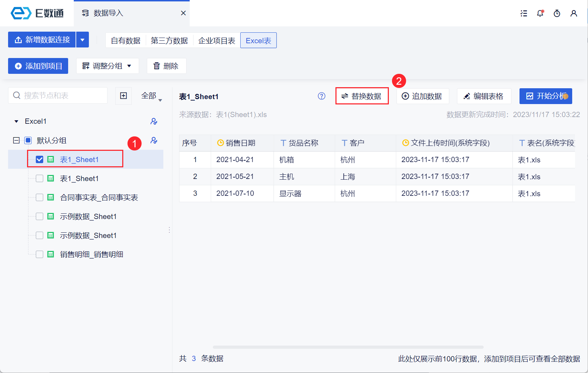Check the unchecked 表1_Sheet1 checkbox
588x373 pixels.
(40, 179)
